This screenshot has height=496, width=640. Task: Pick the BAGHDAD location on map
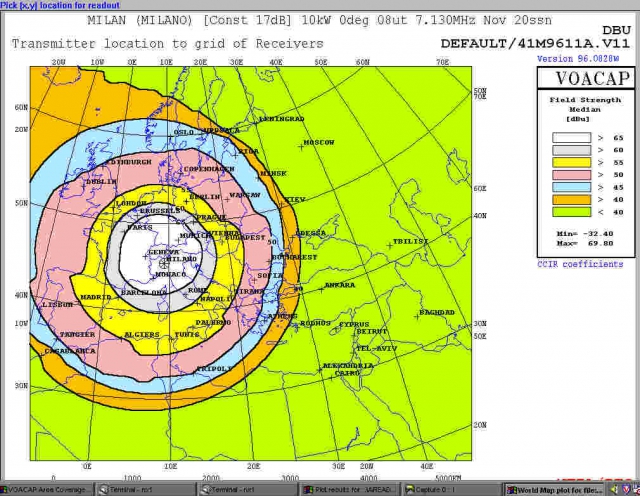pos(437,312)
